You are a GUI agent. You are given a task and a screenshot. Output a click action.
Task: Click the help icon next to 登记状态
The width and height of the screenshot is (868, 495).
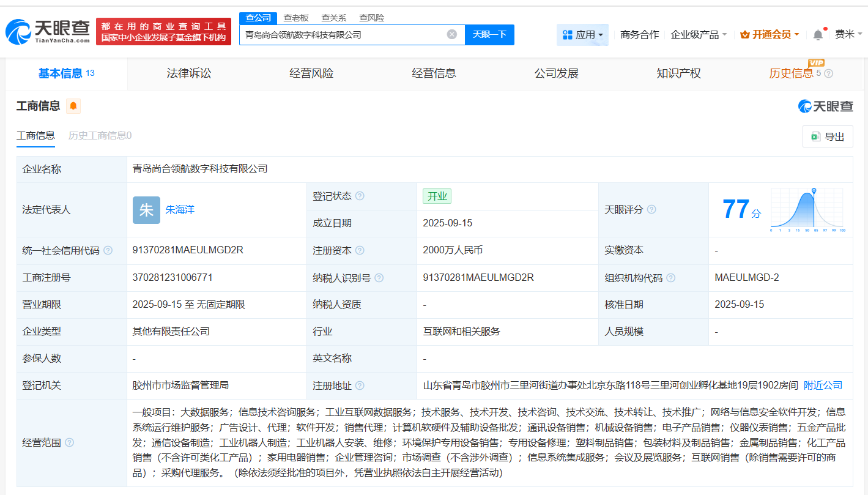(x=360, y=196)
